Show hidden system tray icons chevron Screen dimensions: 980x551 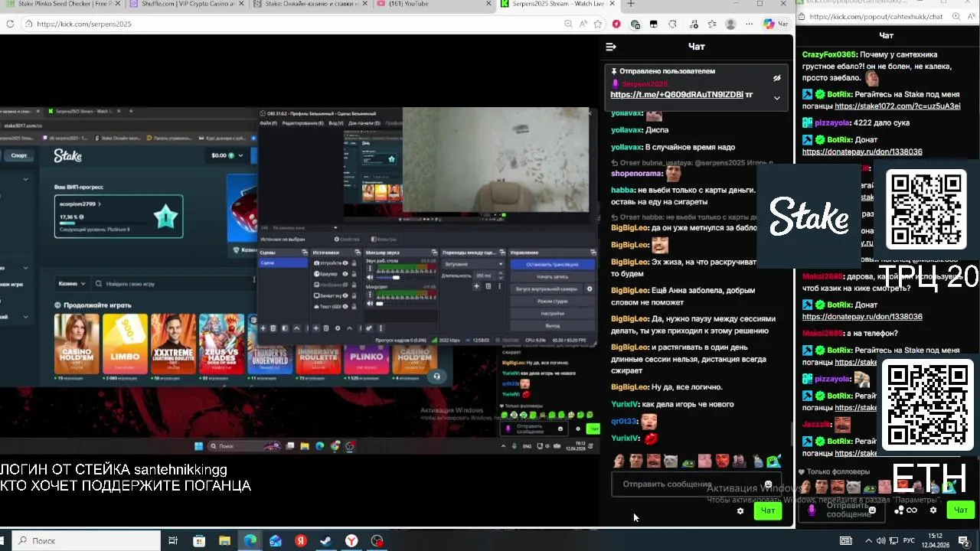coord(867,540)
